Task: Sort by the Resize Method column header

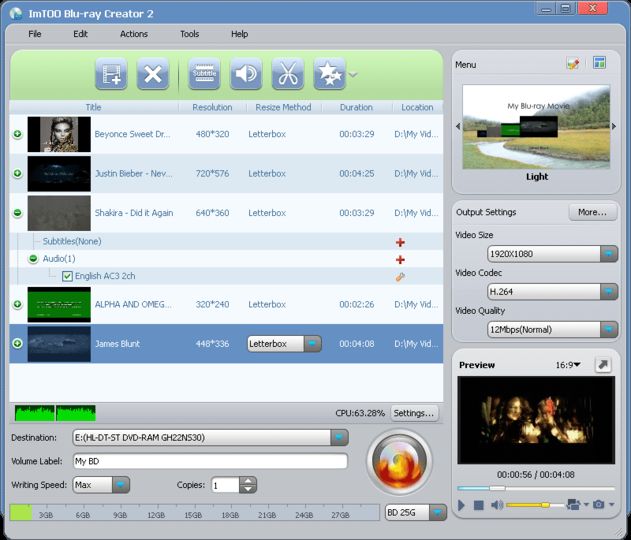Action: [x=283, y=107]
